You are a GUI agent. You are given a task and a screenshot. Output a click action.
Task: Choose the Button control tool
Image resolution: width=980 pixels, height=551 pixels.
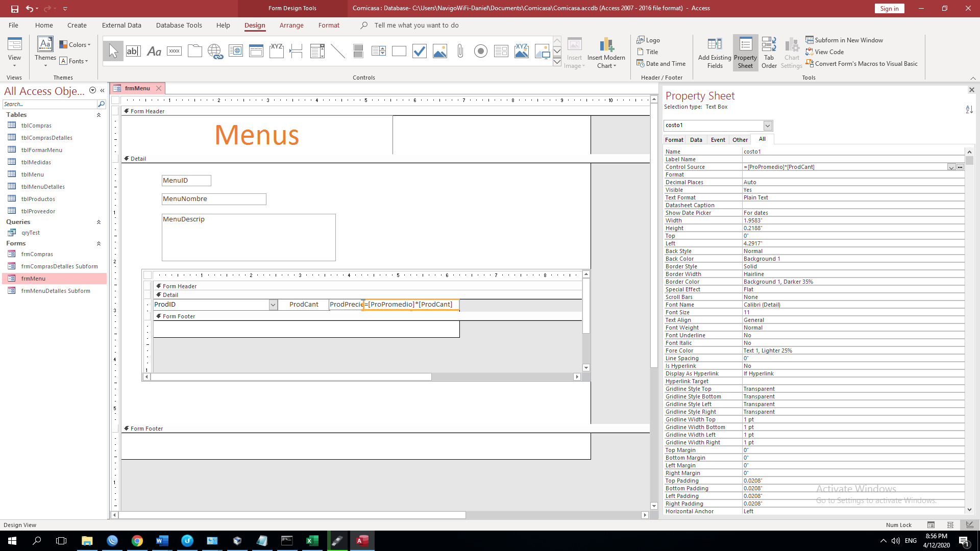click(x=174, y=51)
